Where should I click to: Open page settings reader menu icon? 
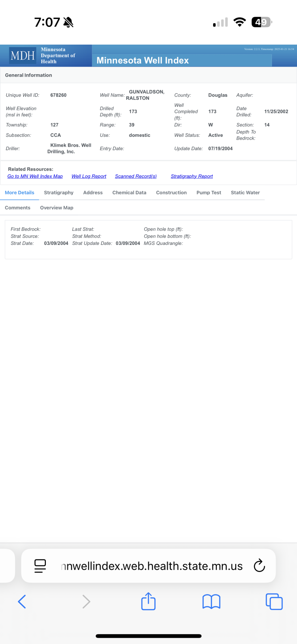pos(40,566)
